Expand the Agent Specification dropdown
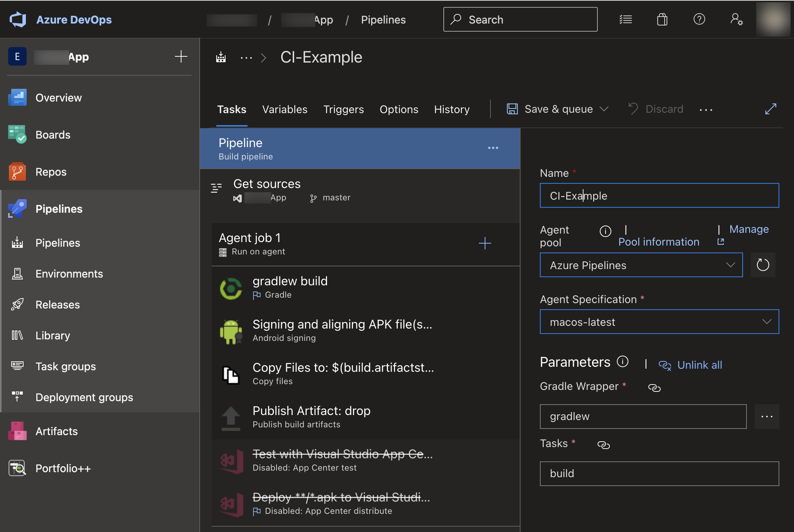Screen dimensions: 794x532 click(659, 322)
